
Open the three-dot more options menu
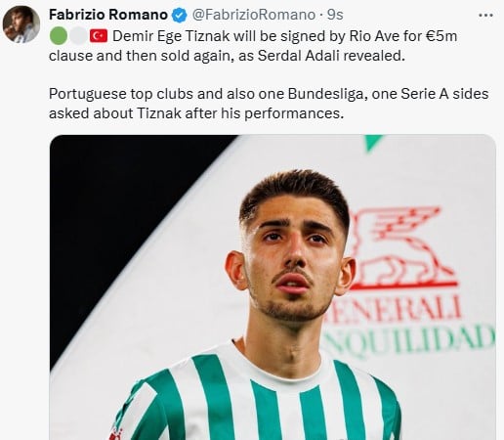pyautogui.click(x=485, y=16)
